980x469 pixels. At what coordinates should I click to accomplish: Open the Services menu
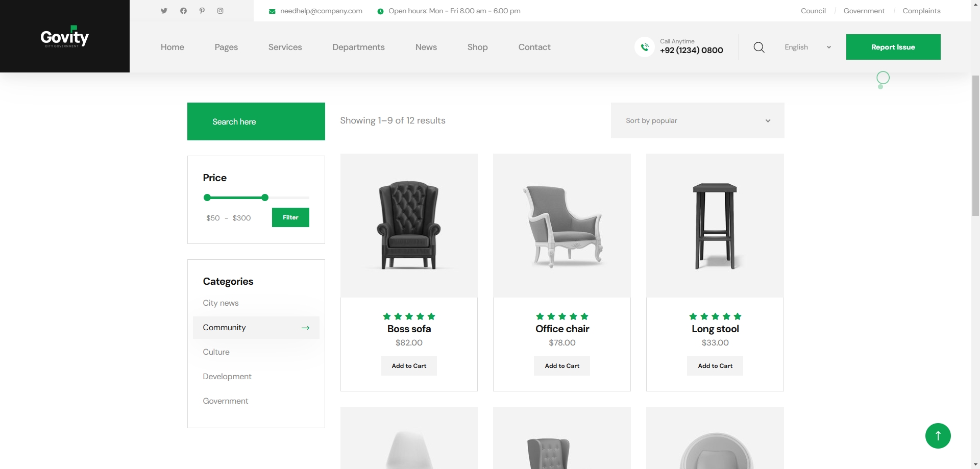point(285,47)
